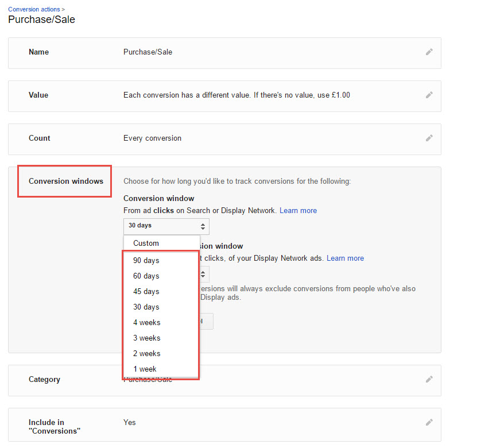The width and height of the screenshot is (477, 448).
Task: Select 30 days in the dropdown list
Action: tap(146, 307)
